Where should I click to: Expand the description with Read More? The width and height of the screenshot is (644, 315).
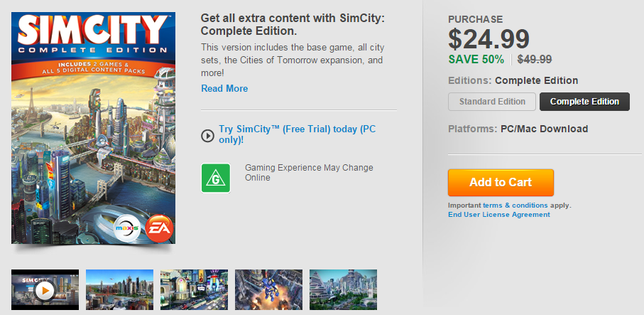point(224,89)
